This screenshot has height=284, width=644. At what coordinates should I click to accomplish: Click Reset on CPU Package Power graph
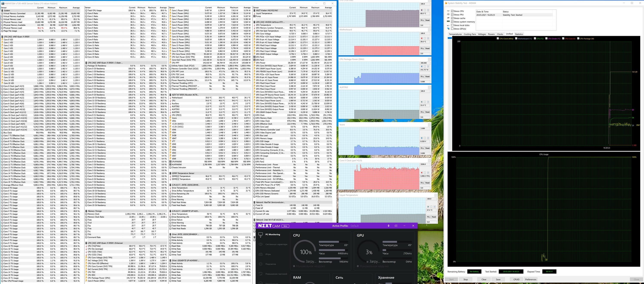point(427,76)
